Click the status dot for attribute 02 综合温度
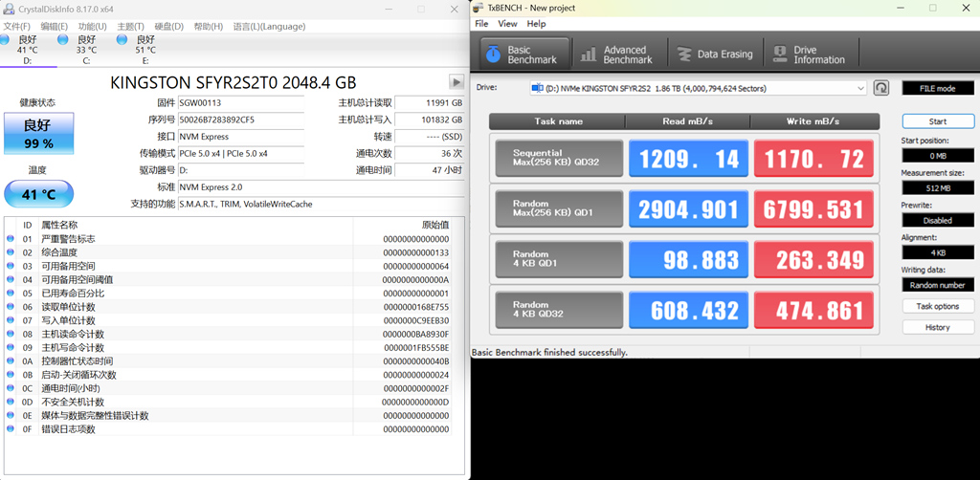This screenshot has width=980, height=480. [x=10, y=252]
